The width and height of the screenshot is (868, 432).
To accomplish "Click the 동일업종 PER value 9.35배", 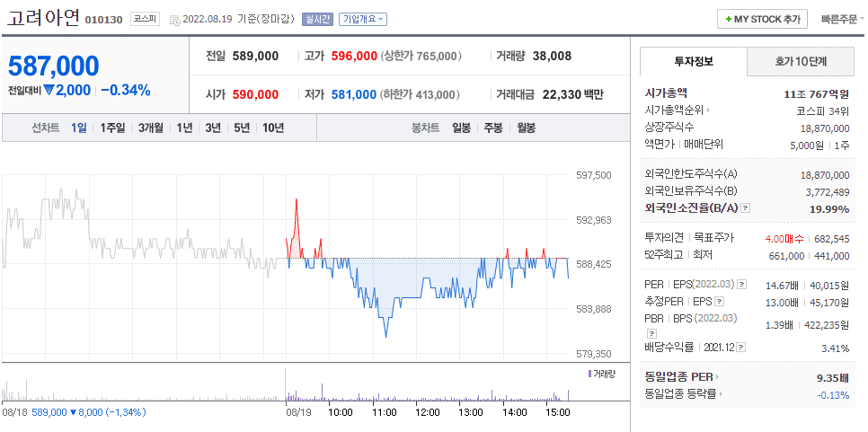I will click(833, 378).
